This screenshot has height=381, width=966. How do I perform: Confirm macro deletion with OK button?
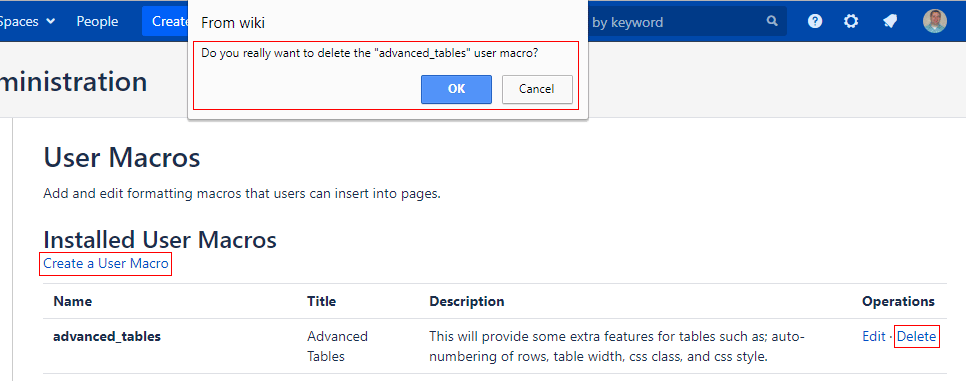click(x=456, y=89)
